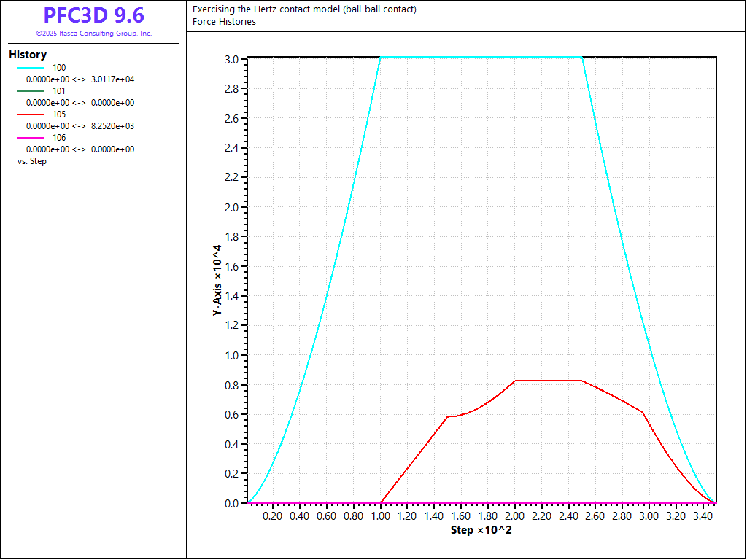Click the PFC3D 9.6 logo title
This screenshot has height=560, width=747.
(93, 15)
